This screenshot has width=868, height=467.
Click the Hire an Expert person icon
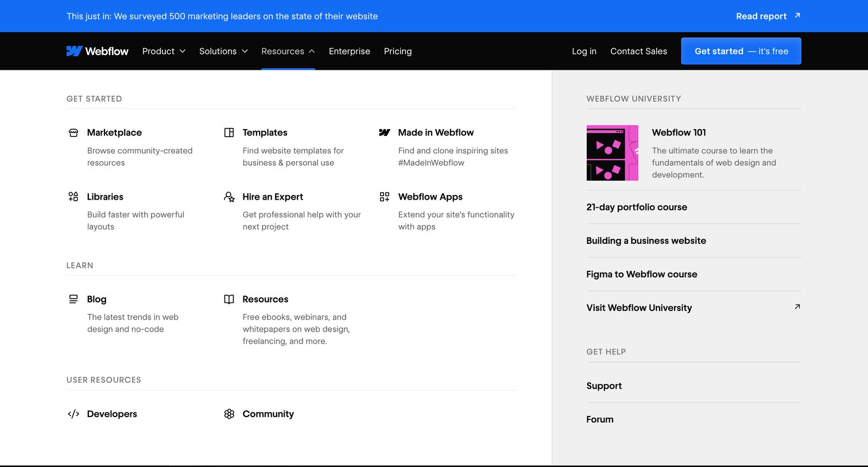[x=229, y=197]
